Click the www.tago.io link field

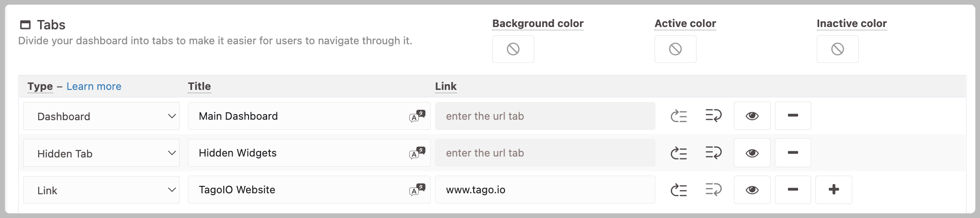[x=545, y=190]
